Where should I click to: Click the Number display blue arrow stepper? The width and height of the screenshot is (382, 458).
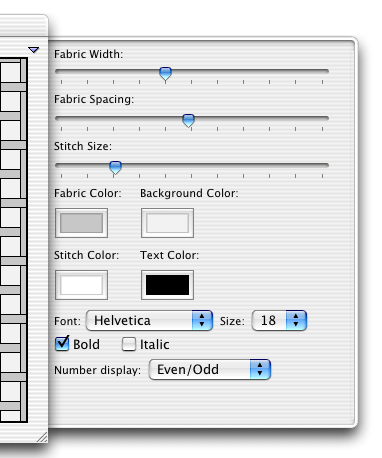point(260,369)
